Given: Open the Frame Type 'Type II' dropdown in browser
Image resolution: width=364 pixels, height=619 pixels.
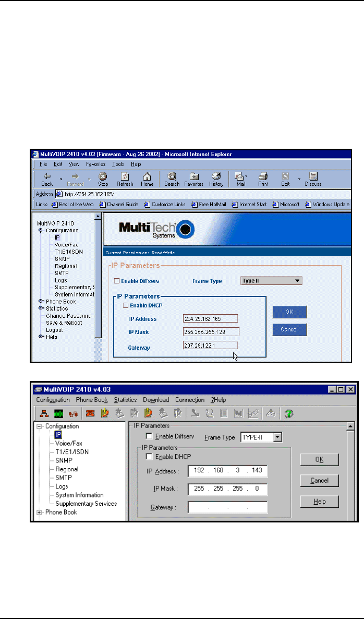Looking at the screenshot, I should coord(271,281).
